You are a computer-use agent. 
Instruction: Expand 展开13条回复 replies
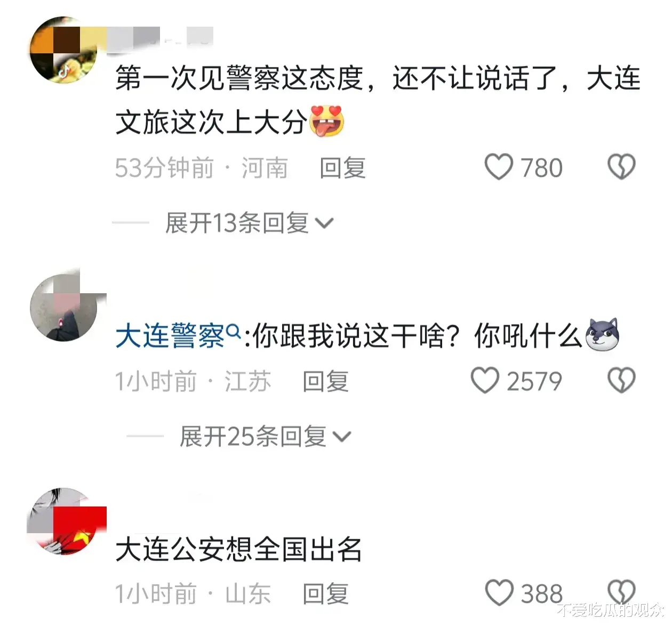point(249,223)
